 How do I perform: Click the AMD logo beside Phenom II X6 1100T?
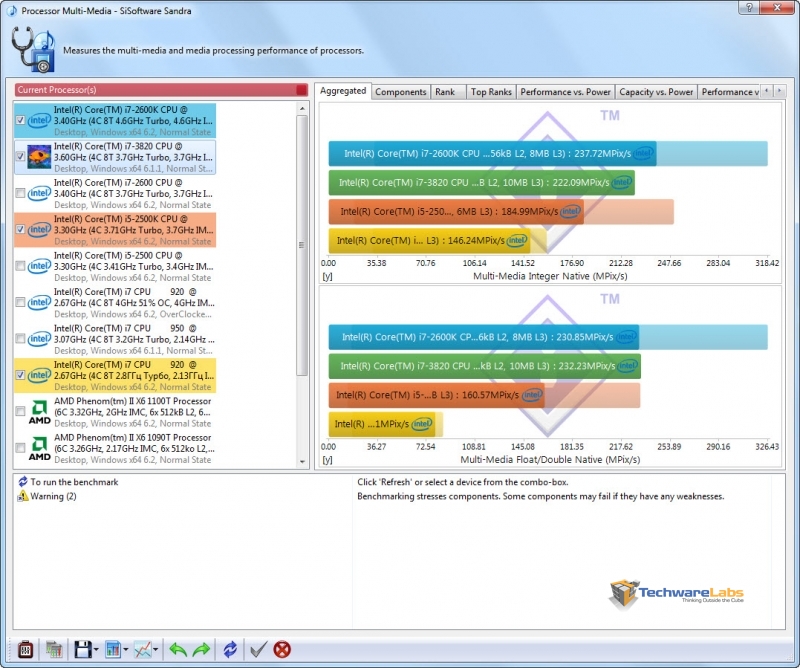click(39, 412)
